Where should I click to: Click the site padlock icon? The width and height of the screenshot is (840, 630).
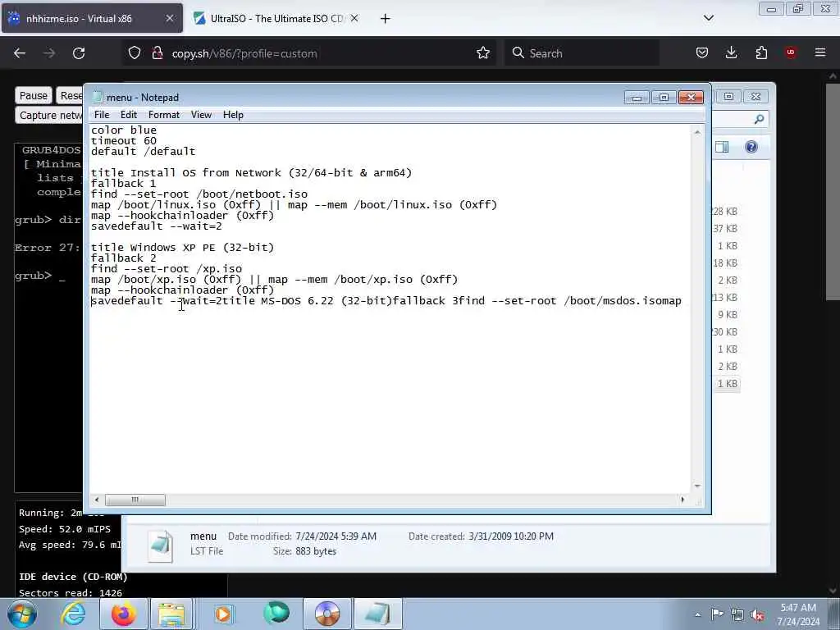coord(157,53)
